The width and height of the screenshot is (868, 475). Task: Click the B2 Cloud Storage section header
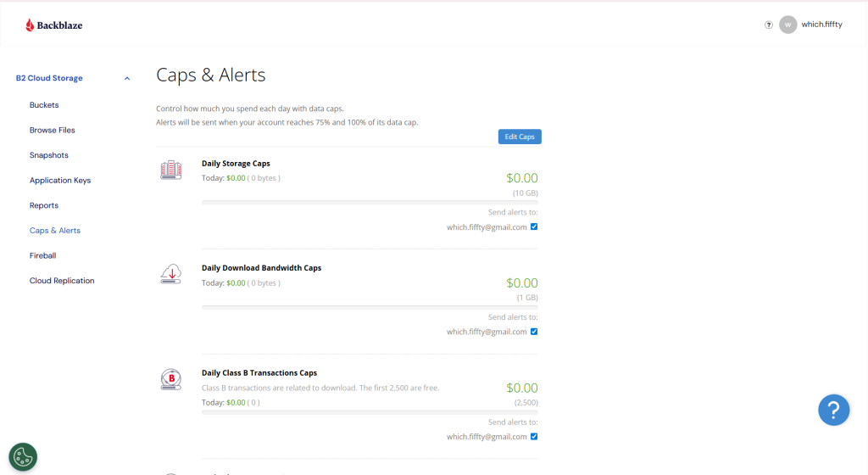tap(49, 78)
